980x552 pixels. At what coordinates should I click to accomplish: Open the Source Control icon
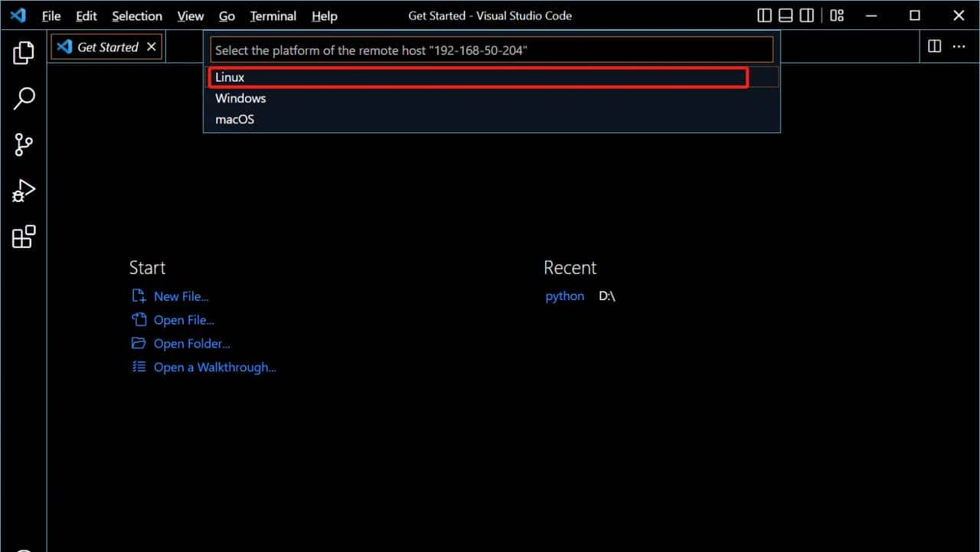tap(24, 144)
